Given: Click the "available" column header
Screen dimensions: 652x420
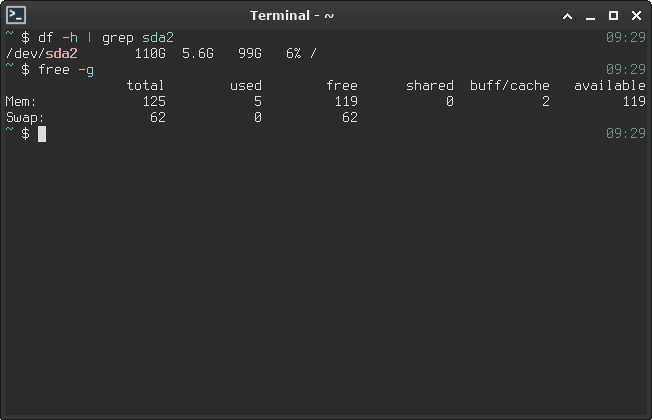Looking at the screenshot, I should [x=609, y=85].
